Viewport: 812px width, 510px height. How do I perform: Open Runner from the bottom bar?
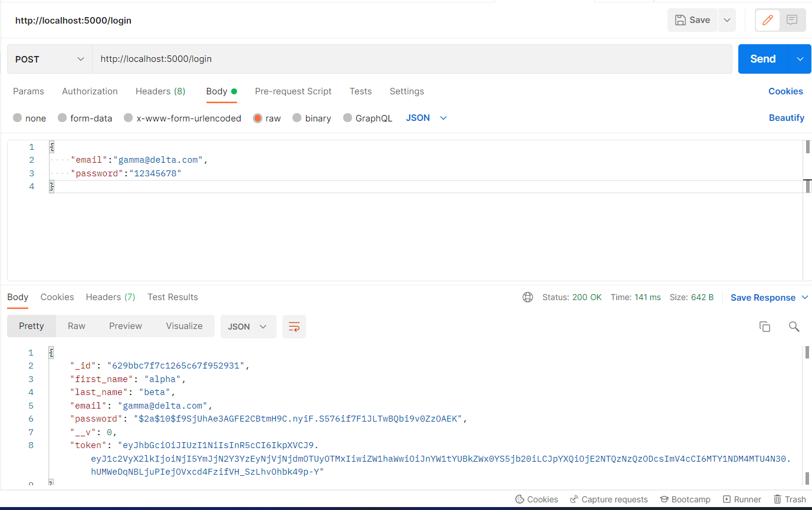point(742,499)
